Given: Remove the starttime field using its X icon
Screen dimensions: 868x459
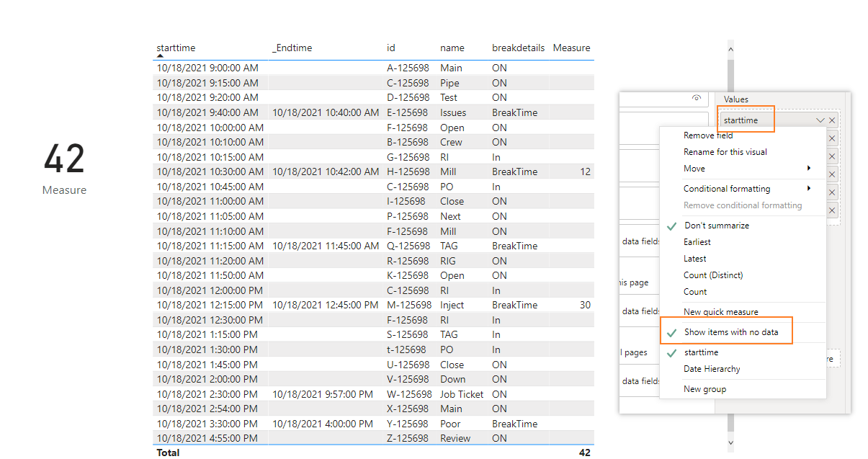Looking at the screenshot, I should (832, 120).
